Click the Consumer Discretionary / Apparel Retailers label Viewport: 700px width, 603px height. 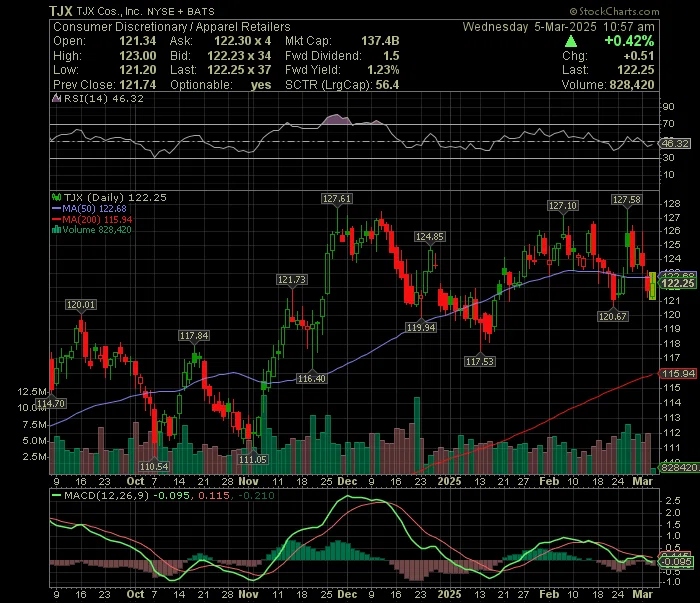[x=172, y=27]
